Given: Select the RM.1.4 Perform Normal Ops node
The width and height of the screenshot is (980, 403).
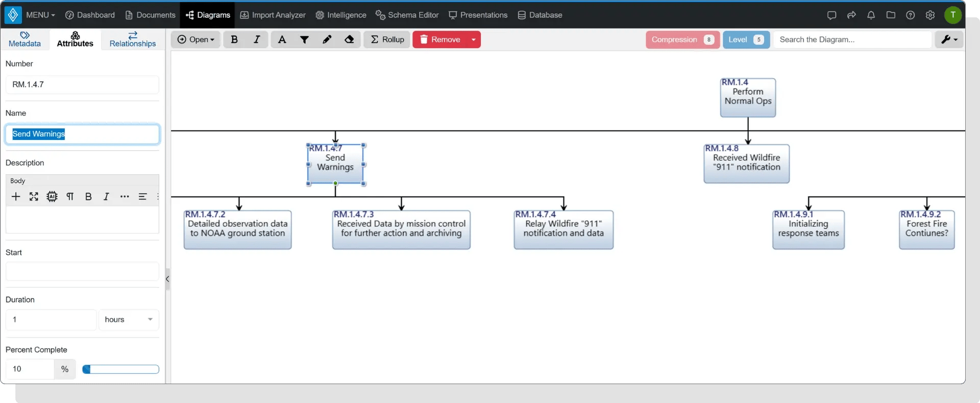Looking at the screenshot, I should click(x=748, y=97).
